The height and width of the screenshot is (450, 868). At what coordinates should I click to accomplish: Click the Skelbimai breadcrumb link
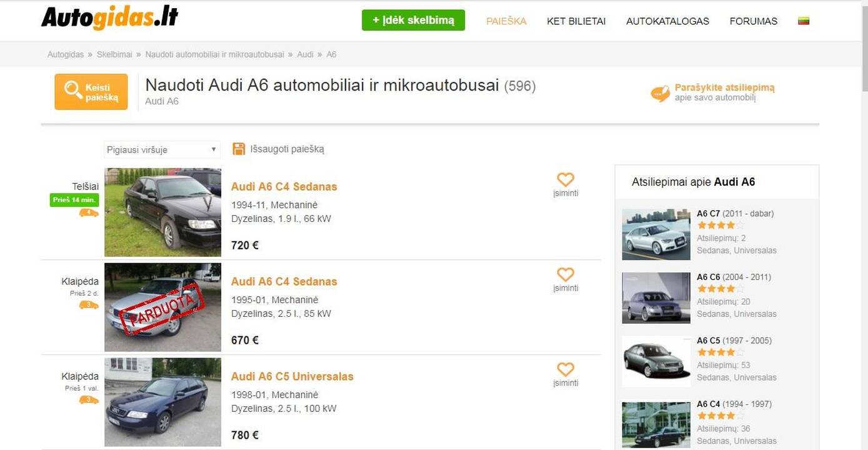(x=114, y=54)
